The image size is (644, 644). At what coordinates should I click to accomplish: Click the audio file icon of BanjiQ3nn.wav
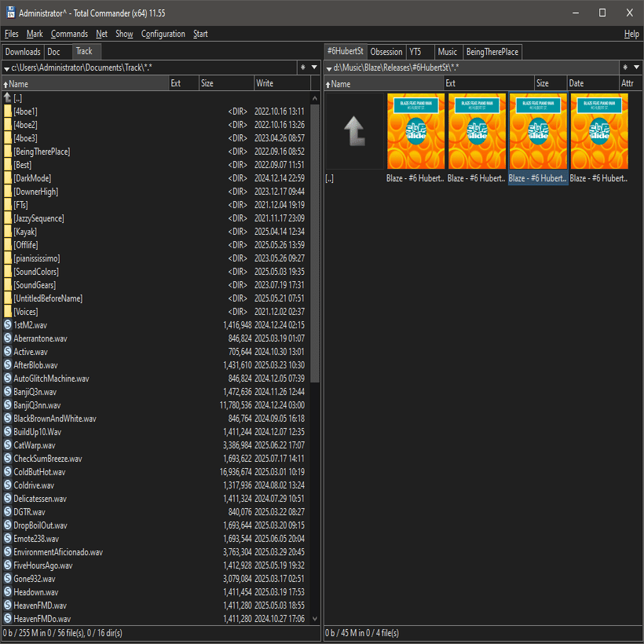point(7,404)
